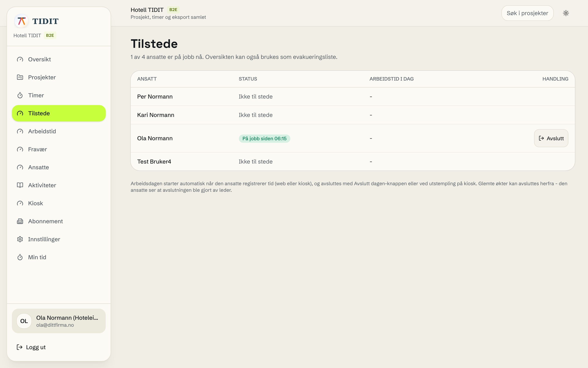The width and height of the screenshot is (588, 368).
Task: Click the Min tid stopwatch icon
Action: point(20,258)
